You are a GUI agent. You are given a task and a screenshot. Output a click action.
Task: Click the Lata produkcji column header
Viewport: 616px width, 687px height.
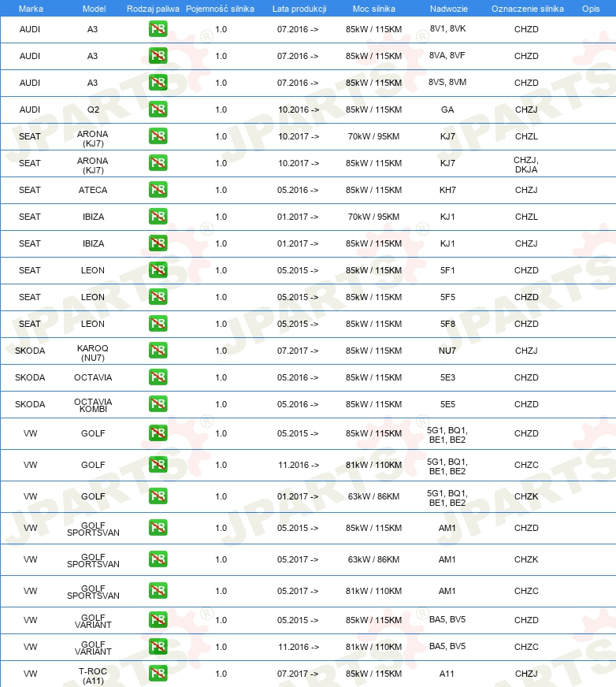pos(299,9)
